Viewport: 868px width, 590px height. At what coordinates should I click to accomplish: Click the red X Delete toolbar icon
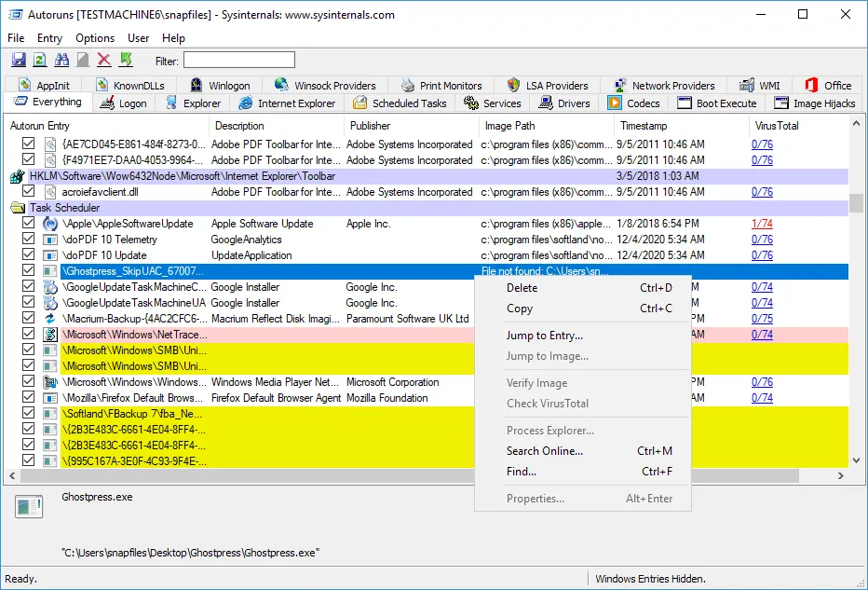point(103,60)
